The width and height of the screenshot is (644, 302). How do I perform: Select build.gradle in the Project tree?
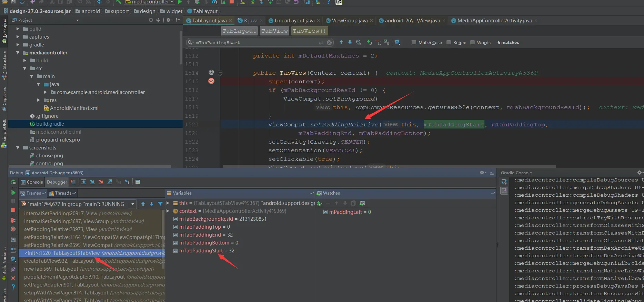tap(50, 124)
